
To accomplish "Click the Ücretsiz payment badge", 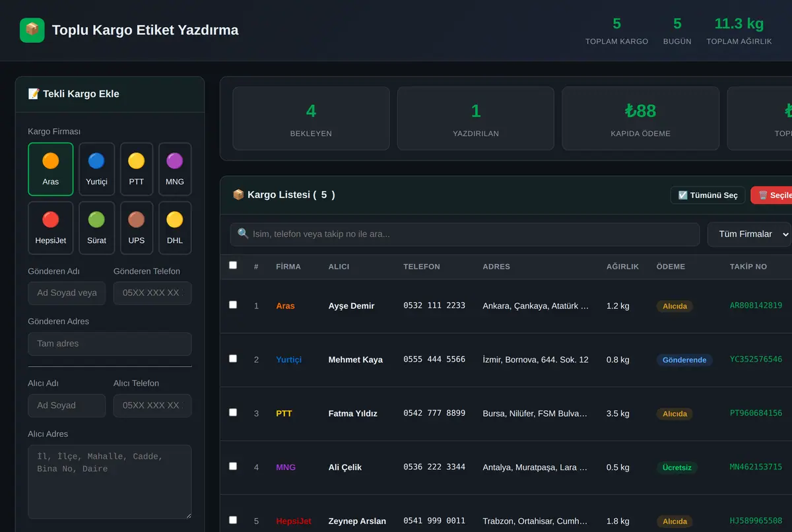I will [676, 468].
